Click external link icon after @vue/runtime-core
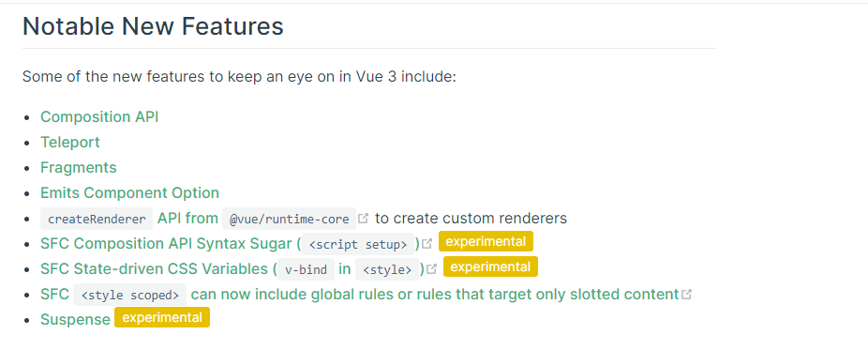The width and height of the screenshot is (868, 350). tap(363, 219)
